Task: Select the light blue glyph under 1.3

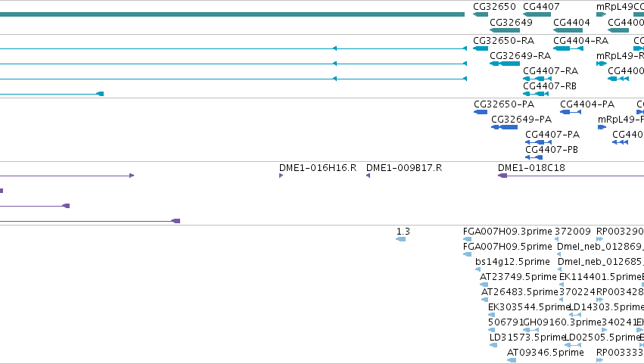Action: pyautogui.click(x=401, y=239)
